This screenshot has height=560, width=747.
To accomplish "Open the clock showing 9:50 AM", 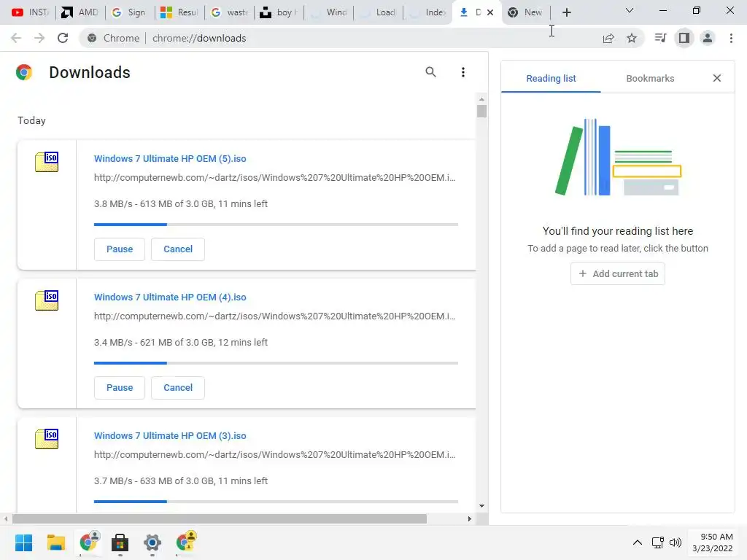I will point(713,542).
